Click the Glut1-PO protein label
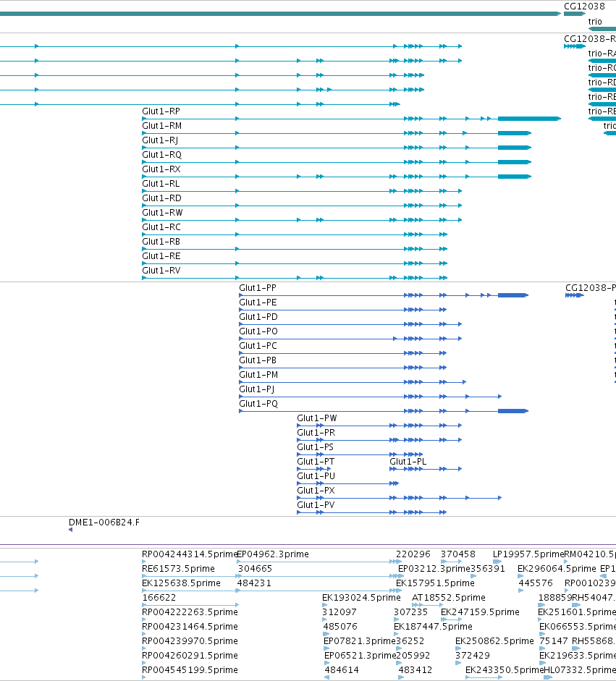Viewport: 616px width, 681px height. click(258, 331)
